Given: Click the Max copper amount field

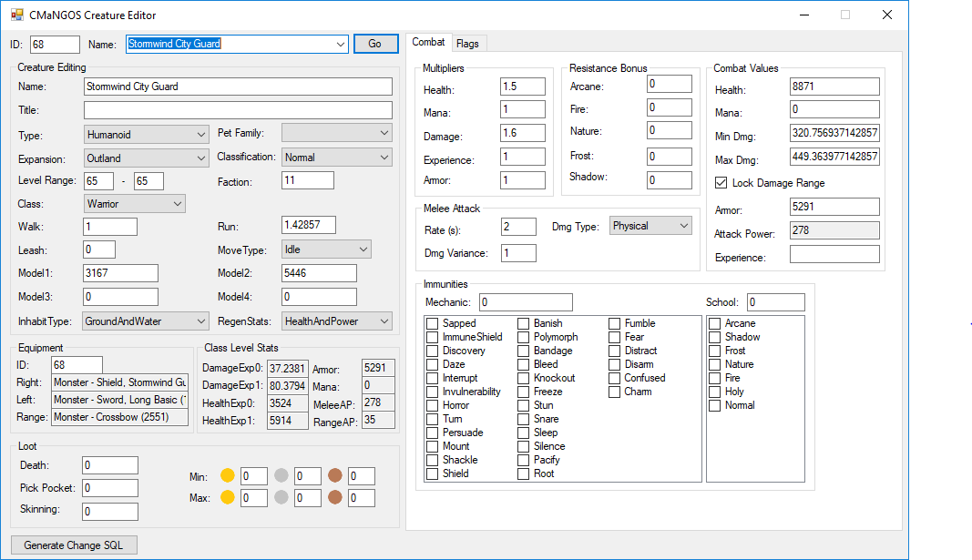Looking at the screenshot, I should point(362,497).
